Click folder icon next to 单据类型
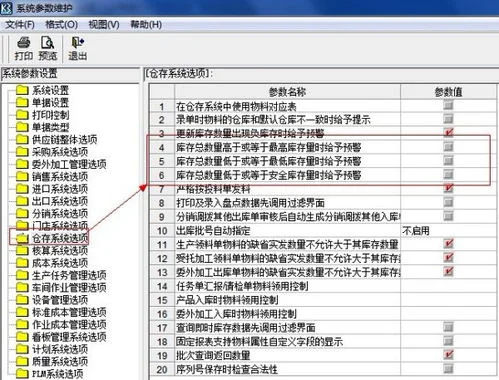 [x=22, y=127]
